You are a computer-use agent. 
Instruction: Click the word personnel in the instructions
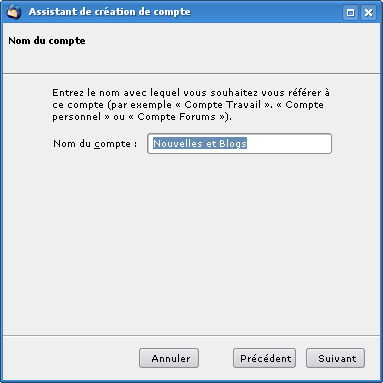click(76, 117)
